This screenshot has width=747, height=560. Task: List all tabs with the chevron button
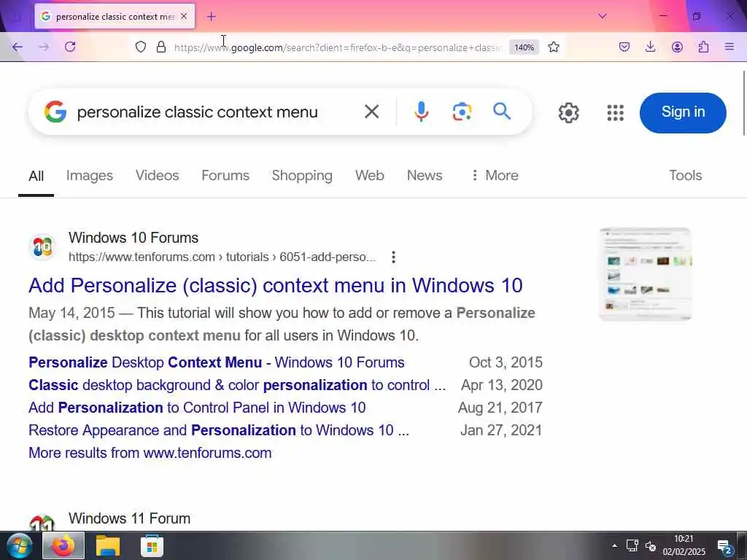pyautogui.click(x=602, y=16)
